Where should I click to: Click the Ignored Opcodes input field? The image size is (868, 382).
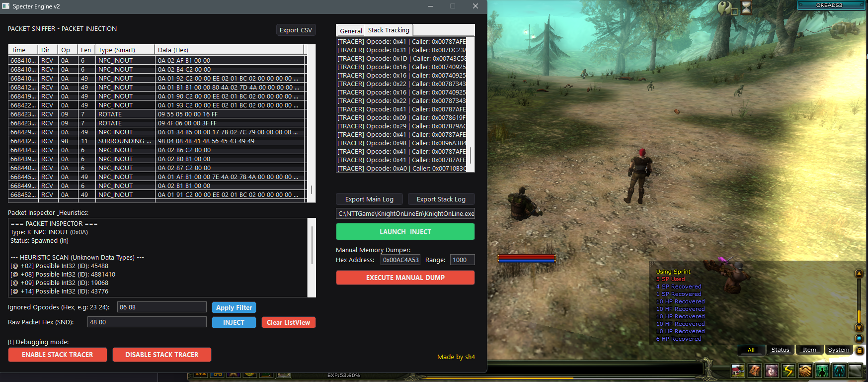coord(162,307)
